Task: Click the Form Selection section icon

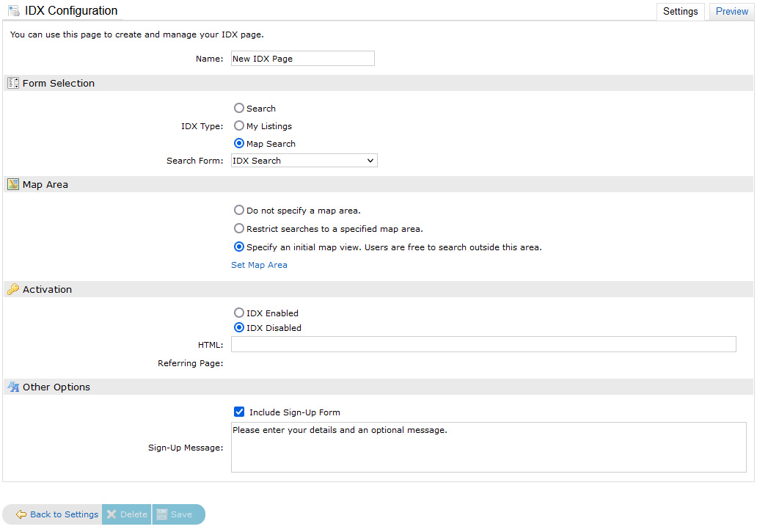Action: pos(13,84)
